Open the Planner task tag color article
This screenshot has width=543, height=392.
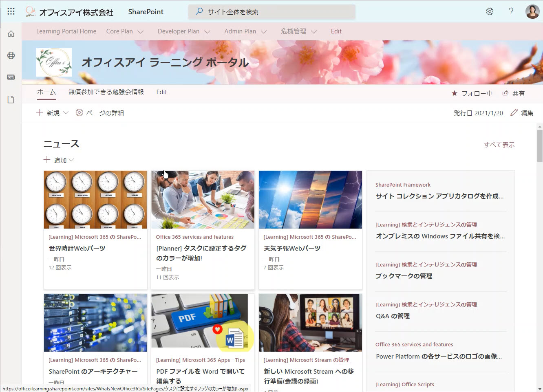pos(201,253)
